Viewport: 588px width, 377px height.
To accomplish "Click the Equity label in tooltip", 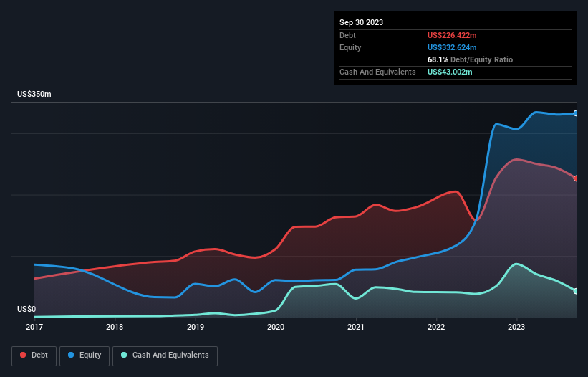I will point(350,47).
